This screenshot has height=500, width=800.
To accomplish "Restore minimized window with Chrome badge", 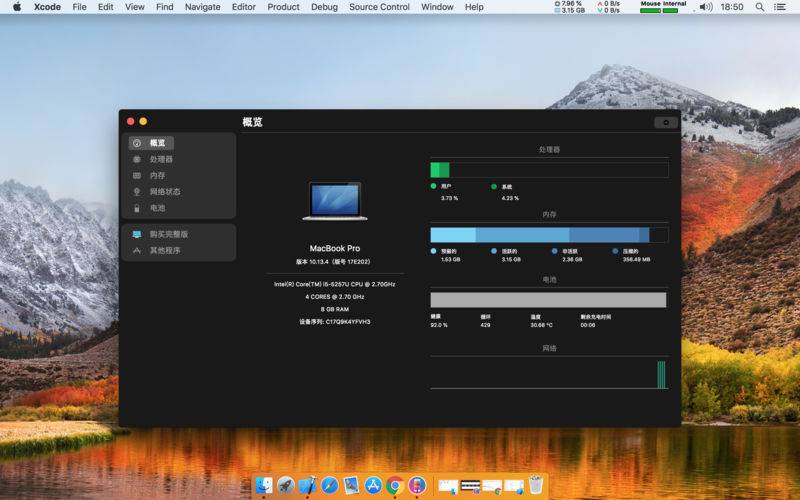I will pyautogui.click(x=492, y=486).
